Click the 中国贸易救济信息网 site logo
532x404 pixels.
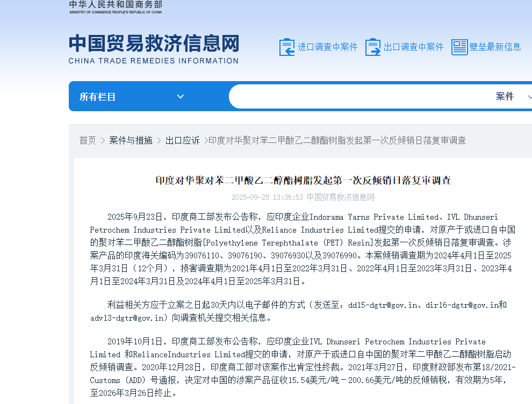pos(154,49)
